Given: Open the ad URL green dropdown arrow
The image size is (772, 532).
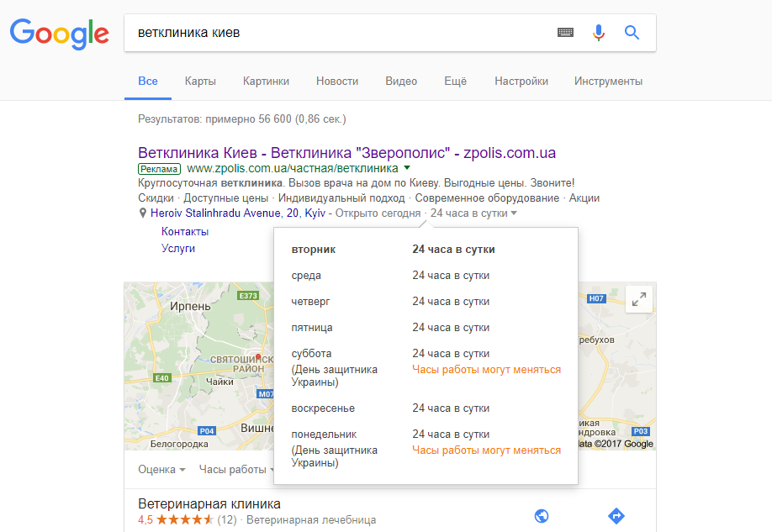Looking at the screenshot, I should tap(407, 168).
